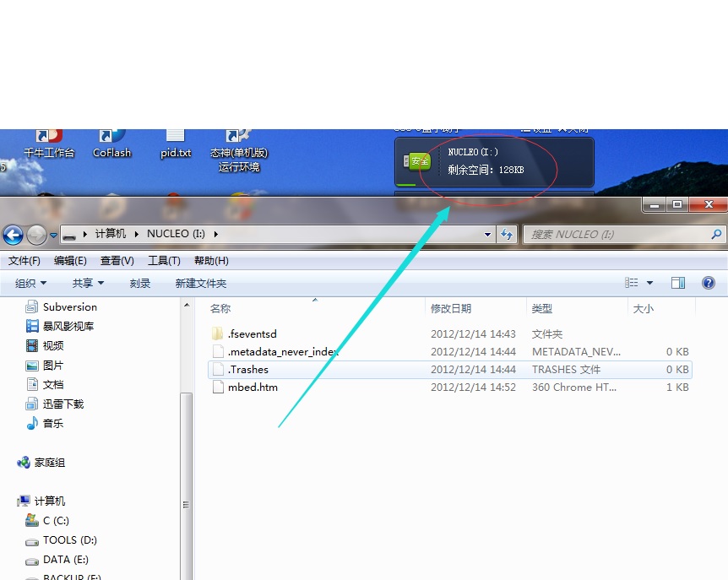
Task: Click the 2012/12/14 14:52 date cell
Action: pyautogui.click(x=473, y=387)
